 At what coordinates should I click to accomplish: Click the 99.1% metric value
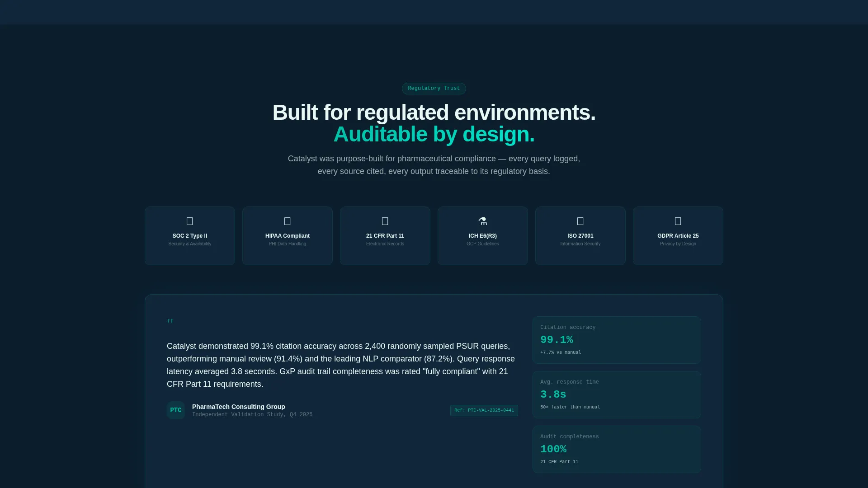pyautogui.click(x=557, y=340)
